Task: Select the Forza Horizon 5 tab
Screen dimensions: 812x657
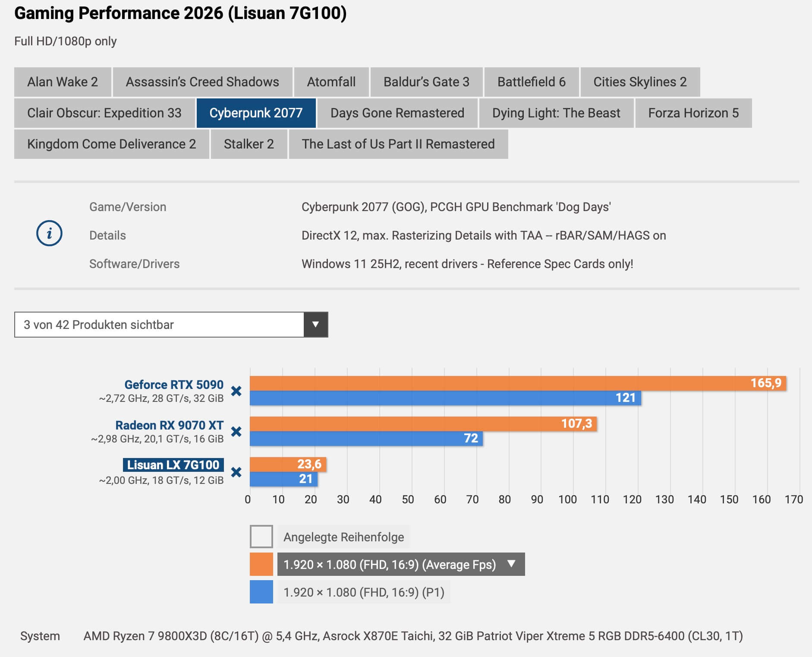Action: (x=694, y=113)
